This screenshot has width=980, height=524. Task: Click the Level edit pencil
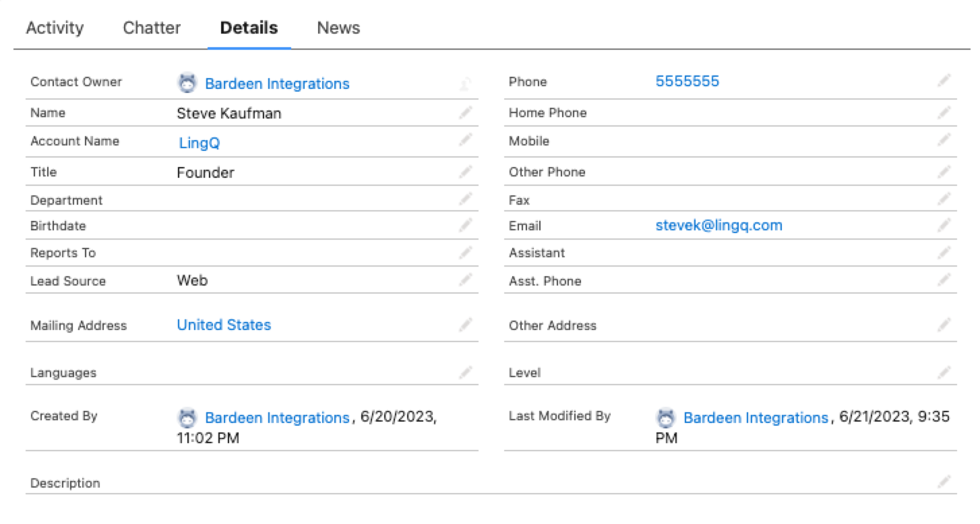tap(944, 372)
